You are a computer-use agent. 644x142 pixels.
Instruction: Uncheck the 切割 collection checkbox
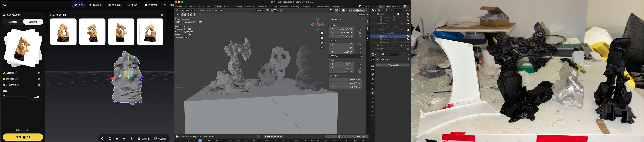coord(398,14)
